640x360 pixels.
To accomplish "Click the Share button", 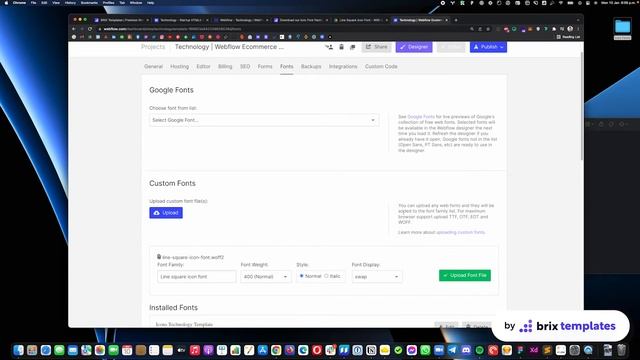I will tap(376, 47).
